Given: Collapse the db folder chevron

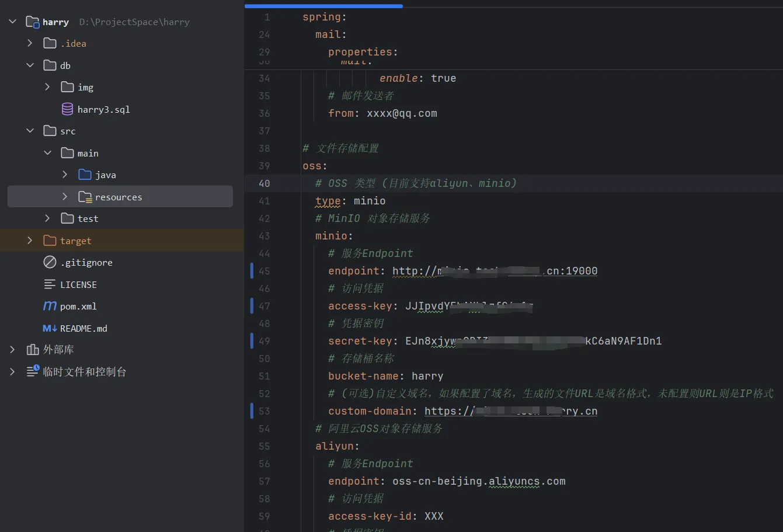Looking at the screenshot, I should pos(30,65).
